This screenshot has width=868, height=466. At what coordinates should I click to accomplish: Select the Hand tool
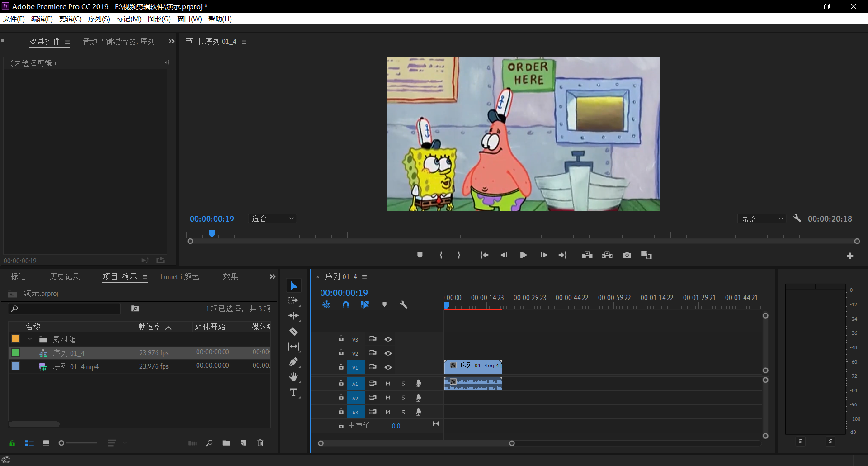tap(293, 377)
